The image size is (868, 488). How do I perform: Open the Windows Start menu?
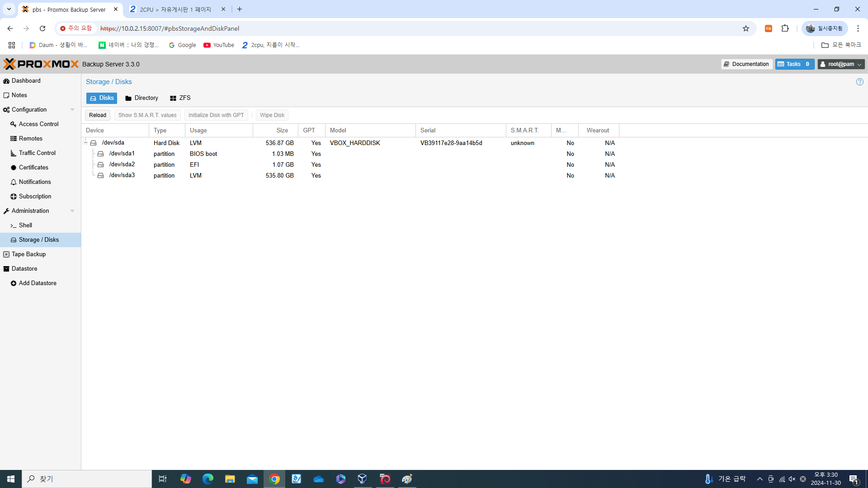coord(11,479)
